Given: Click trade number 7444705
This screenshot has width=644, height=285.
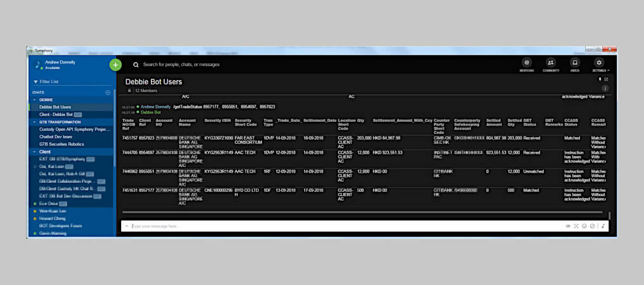Looking at the screenshot, I should click(130, 152).
